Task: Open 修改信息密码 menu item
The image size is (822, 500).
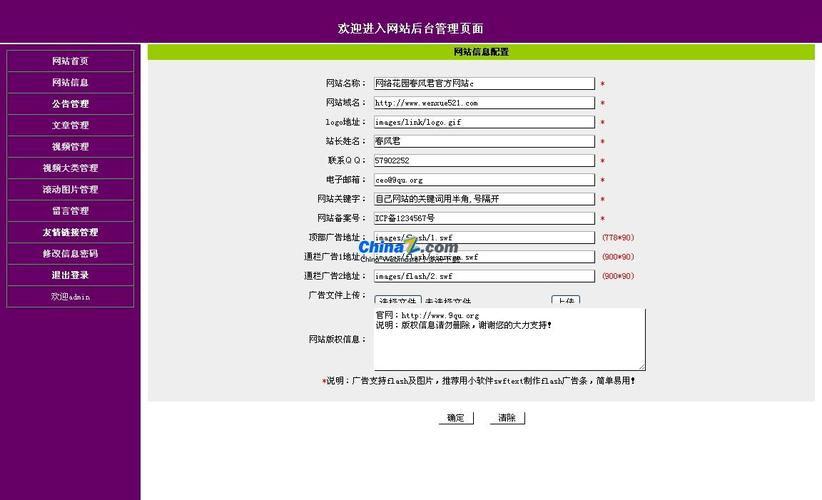Action: (70, 254)
